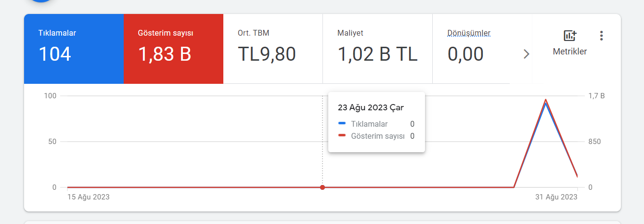Click the right chevron to show more metrics
The width and height of the screenshot is (644, 224).
(x=526, y=54)
